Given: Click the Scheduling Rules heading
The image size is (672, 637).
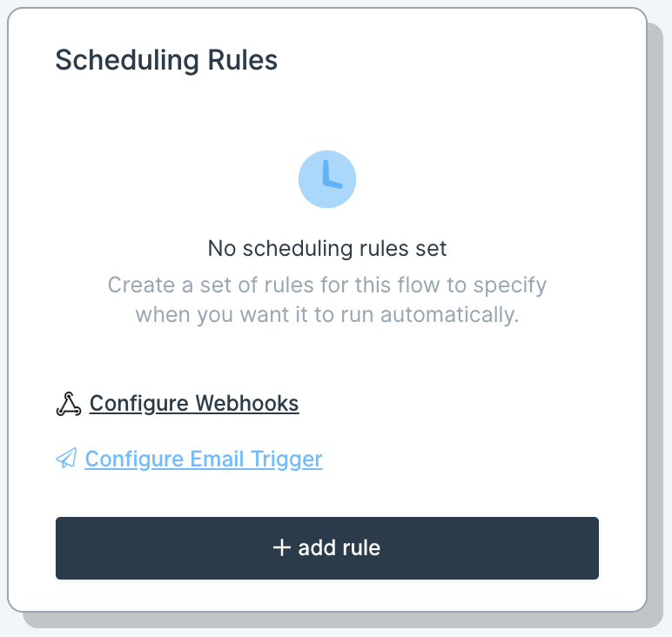Looking at the screenshot, I should coord(166,60).
